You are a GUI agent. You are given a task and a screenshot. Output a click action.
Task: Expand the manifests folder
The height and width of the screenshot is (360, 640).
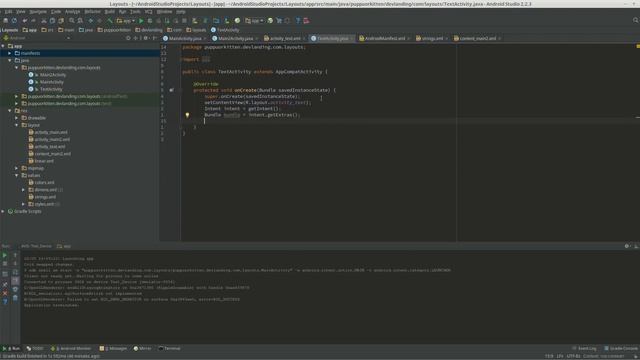point(10,53)
